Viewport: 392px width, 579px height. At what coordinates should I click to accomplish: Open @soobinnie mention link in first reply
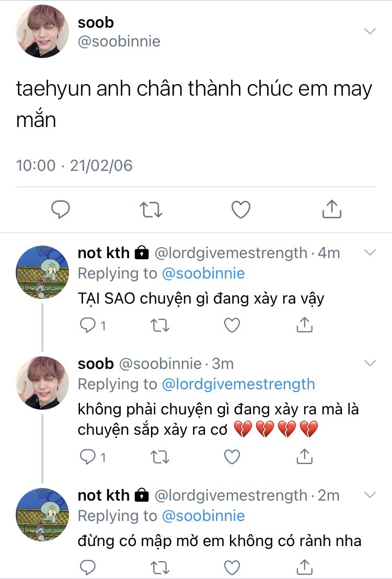pyautogui.click(x=203, y=273)
